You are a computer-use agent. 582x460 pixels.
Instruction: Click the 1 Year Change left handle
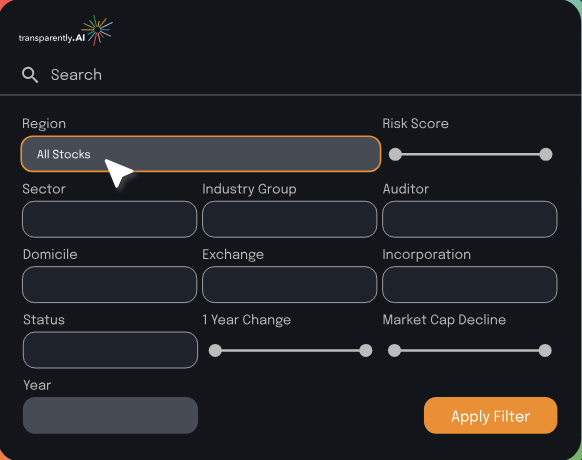(215, 350)
